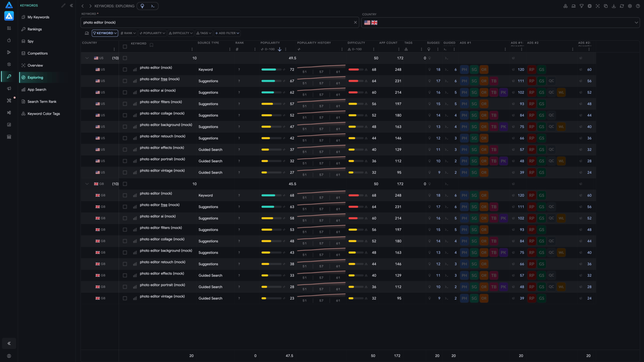Viewport: 644px width, 362px height.
Task: Toggle sort arrow on Popularity column
Action: (x=280, y=49)
